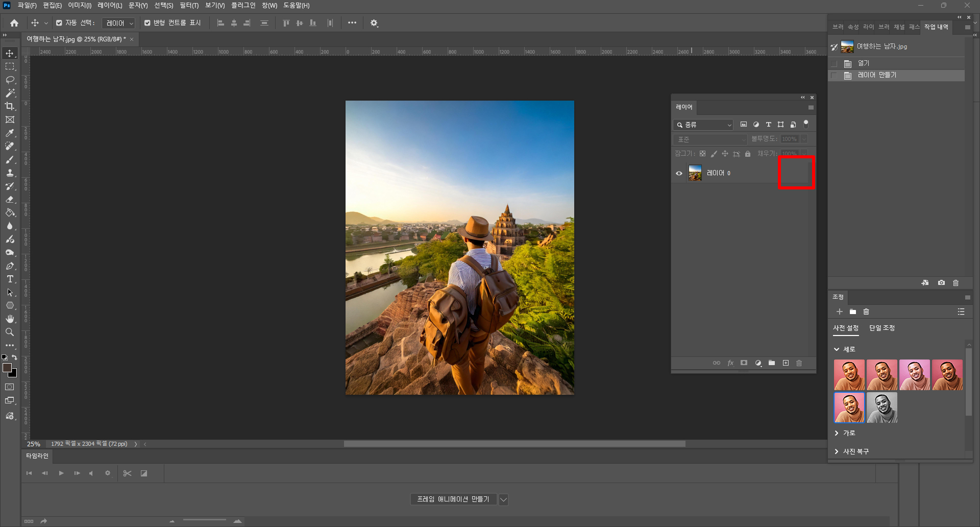Open the 레이어 auto-select dropdown
This screenshot has width=980, height=527.
119,23
